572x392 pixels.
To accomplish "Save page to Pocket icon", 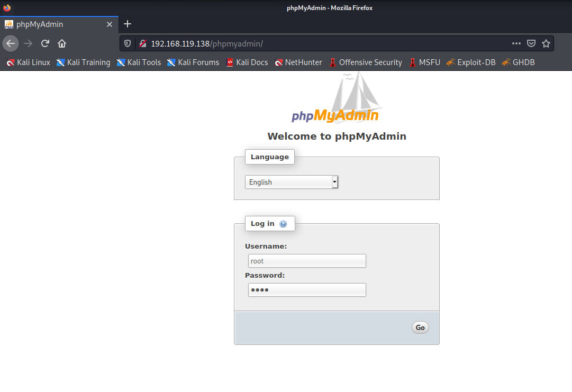I will point(531,43).
